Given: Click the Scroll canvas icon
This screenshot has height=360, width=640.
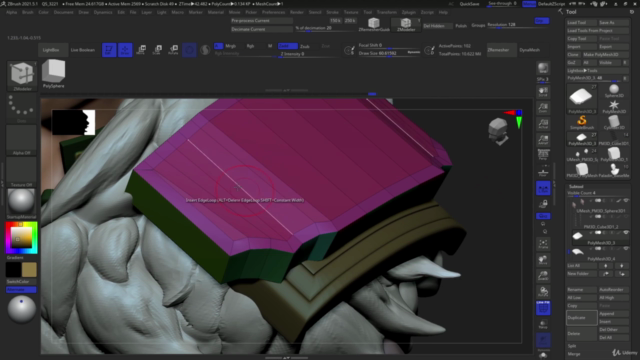Looking at the screenshot, I should 543,92.
